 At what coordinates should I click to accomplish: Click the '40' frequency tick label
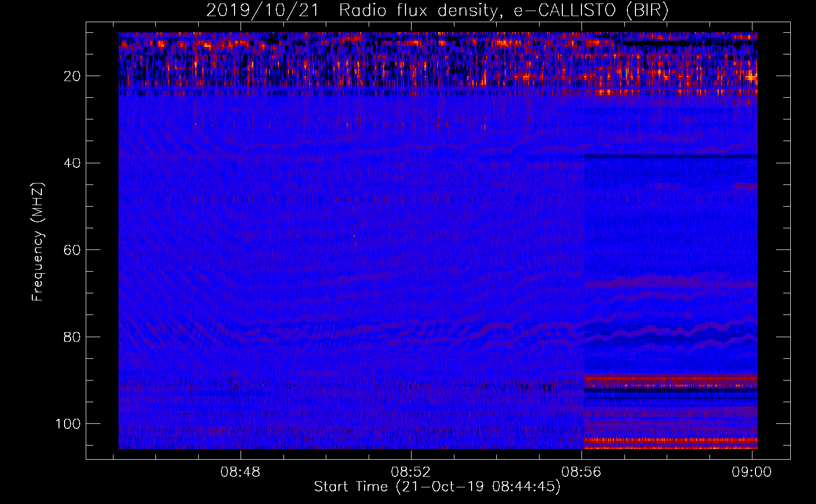[x=72, y=163]
